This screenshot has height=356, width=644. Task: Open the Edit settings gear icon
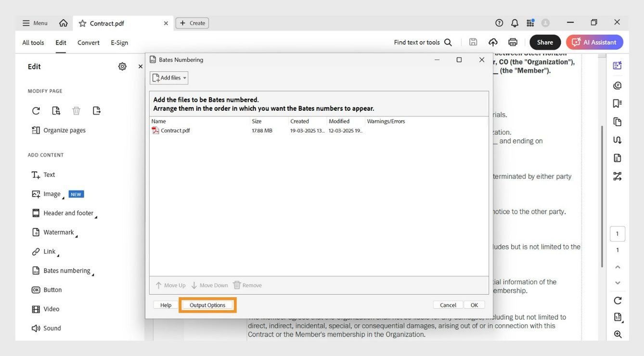[122, 66]
